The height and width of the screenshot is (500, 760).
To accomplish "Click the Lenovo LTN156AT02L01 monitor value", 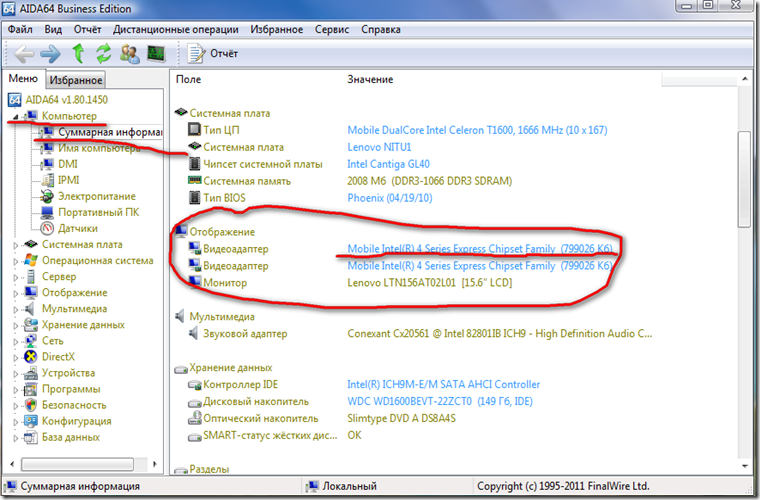I will click(x=430, y=282).
